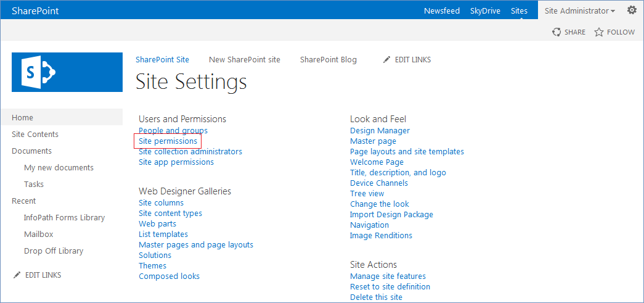
Task: Open the SharePoint Blog tab link
Action: (328, 60)
